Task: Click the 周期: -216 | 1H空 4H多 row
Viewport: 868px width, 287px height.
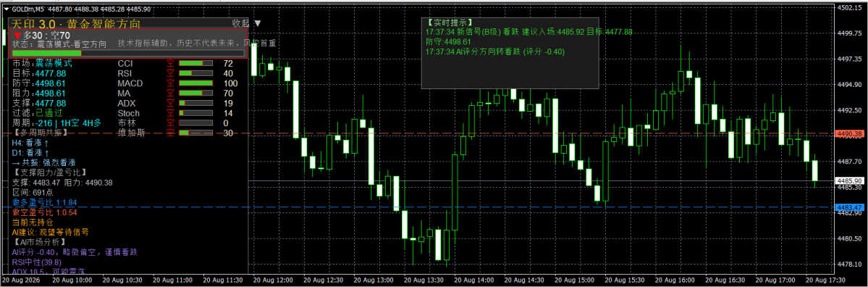Action: pyautogui.click(x=56, y=123)
